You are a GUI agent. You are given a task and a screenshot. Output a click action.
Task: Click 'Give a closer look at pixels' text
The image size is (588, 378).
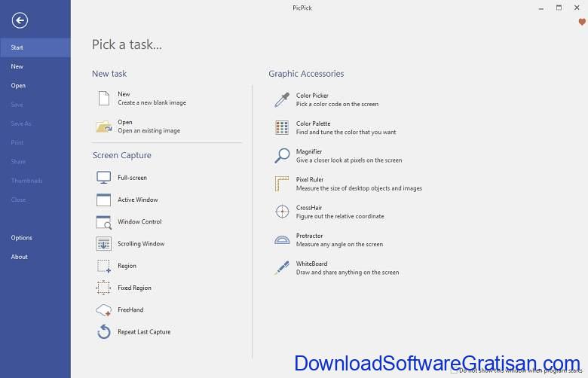coord(349,160)
